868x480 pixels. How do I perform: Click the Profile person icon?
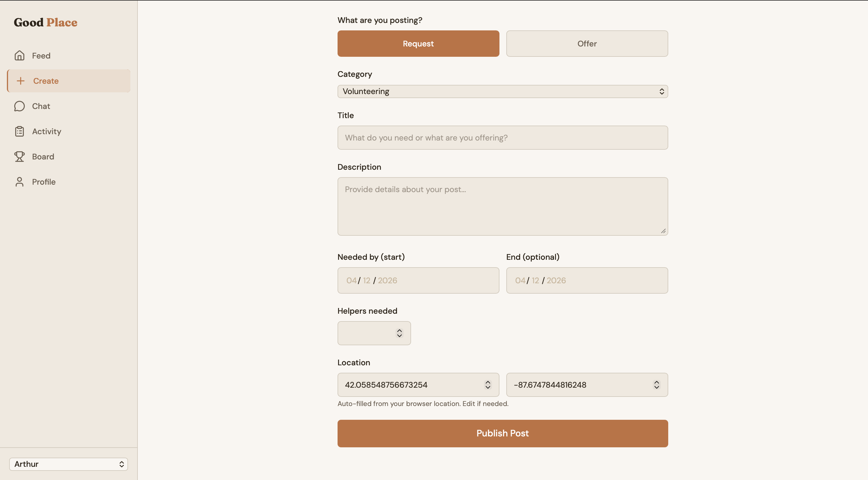[x=20, y=182]
